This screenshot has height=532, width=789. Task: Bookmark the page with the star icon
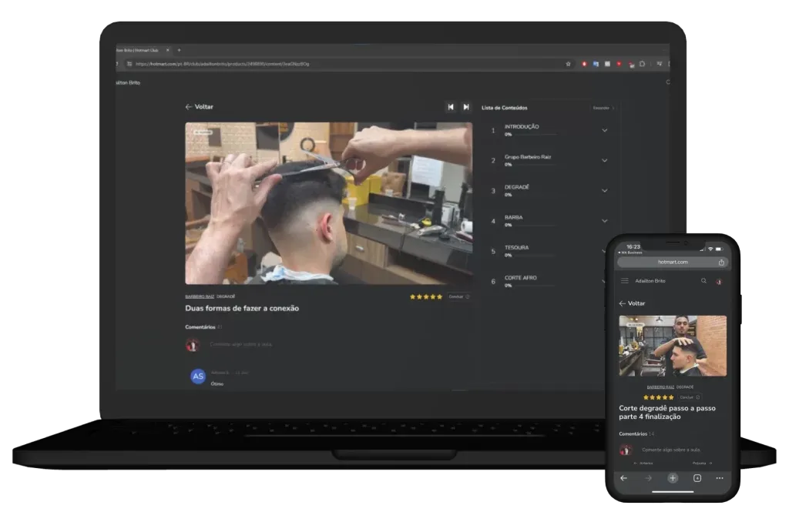(x=569, y=64)
